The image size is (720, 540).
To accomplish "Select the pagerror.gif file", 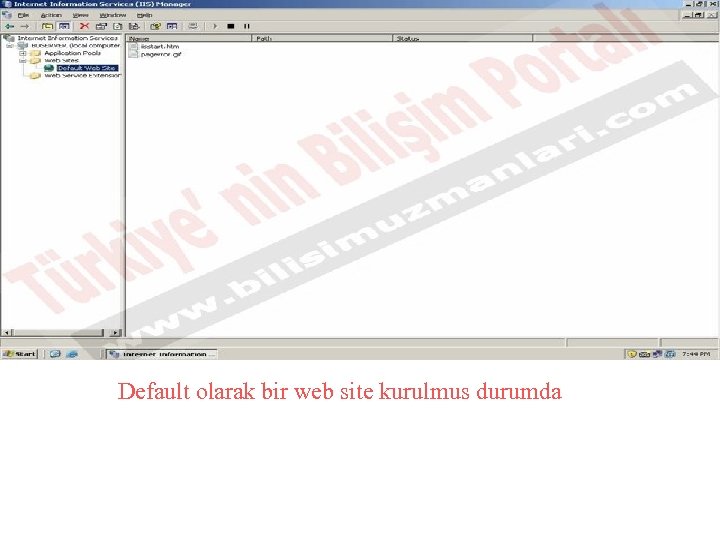I will point(161,54).
